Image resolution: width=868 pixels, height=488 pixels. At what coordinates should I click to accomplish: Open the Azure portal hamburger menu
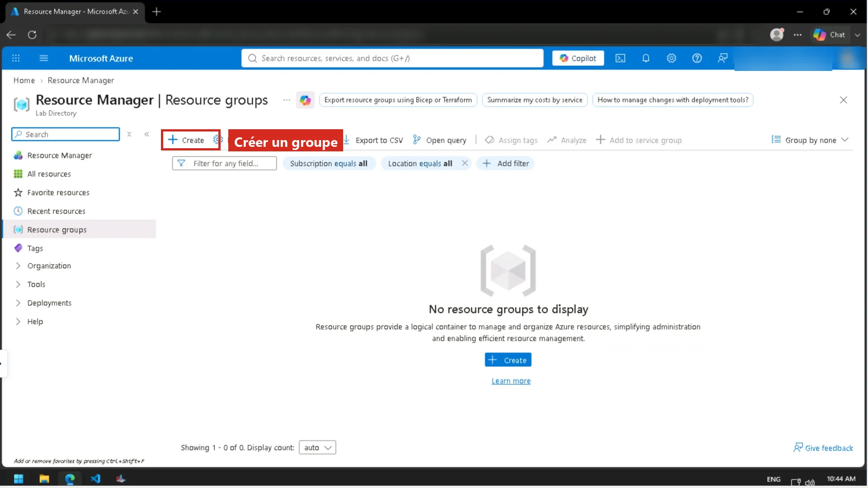coord(43,58)
